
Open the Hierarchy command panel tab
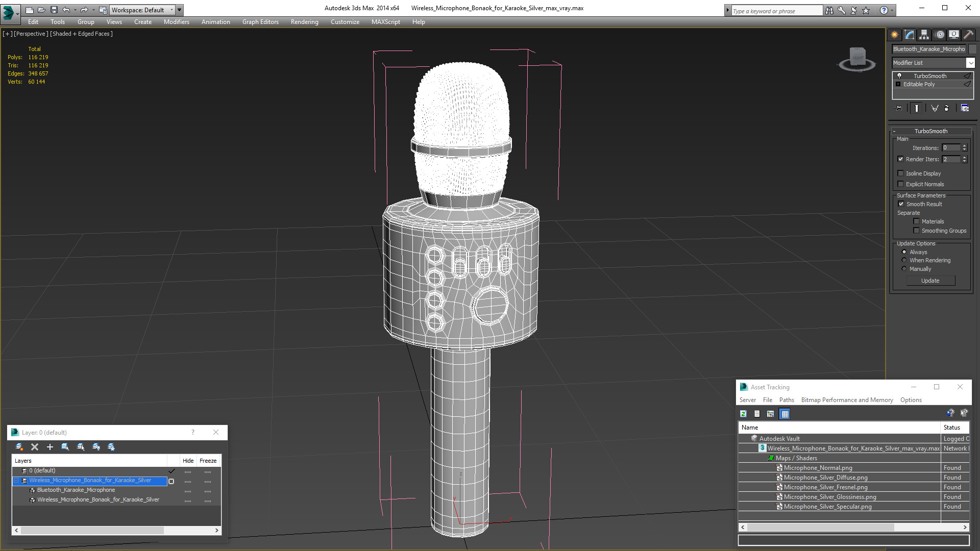click(924, 35)
